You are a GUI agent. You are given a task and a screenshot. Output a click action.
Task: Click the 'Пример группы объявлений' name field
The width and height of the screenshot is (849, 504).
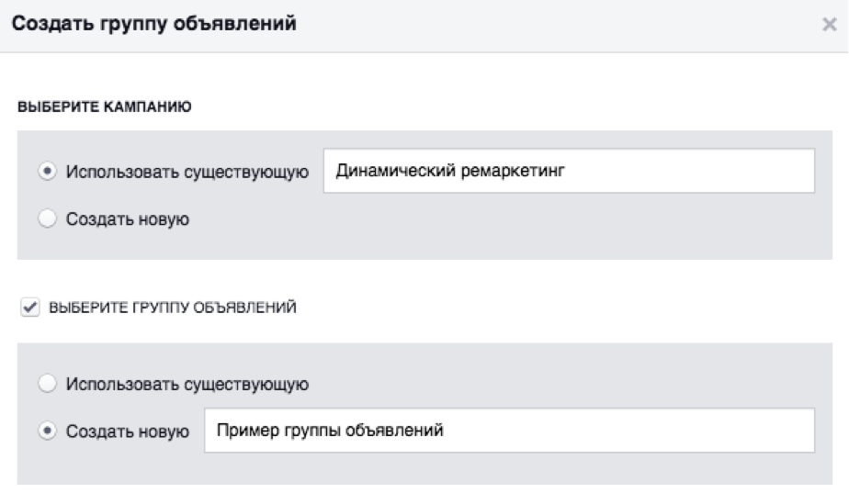point(508,430)
